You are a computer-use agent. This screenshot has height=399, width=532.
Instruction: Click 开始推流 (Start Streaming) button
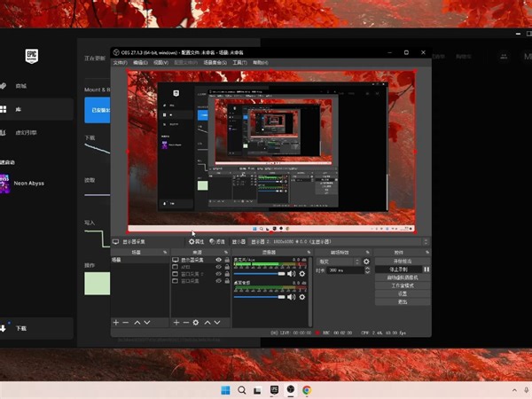pyautogui.click(x=403, y=262)
